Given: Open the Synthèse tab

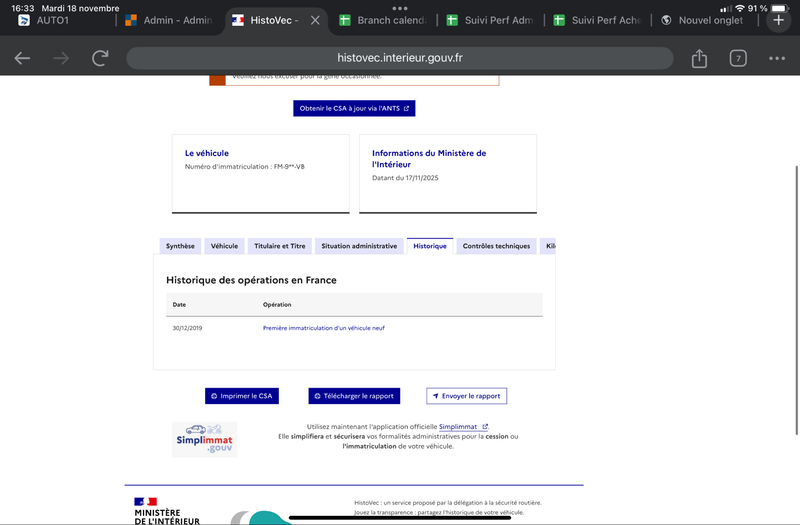Looking at the screenshot, I should point(180,246).
